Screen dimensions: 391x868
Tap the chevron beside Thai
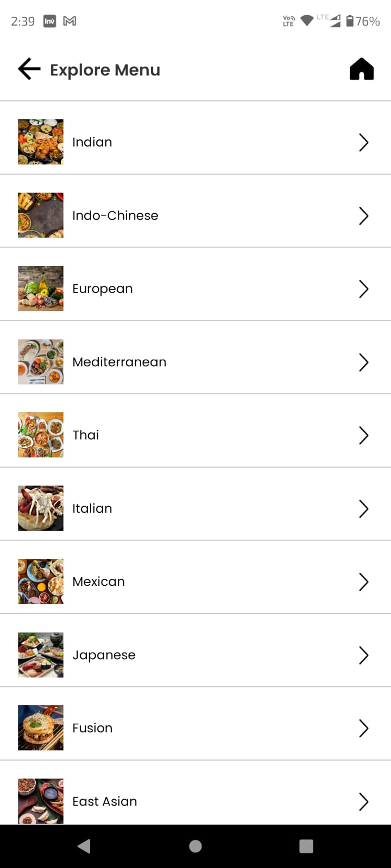(x=364, y=435)
